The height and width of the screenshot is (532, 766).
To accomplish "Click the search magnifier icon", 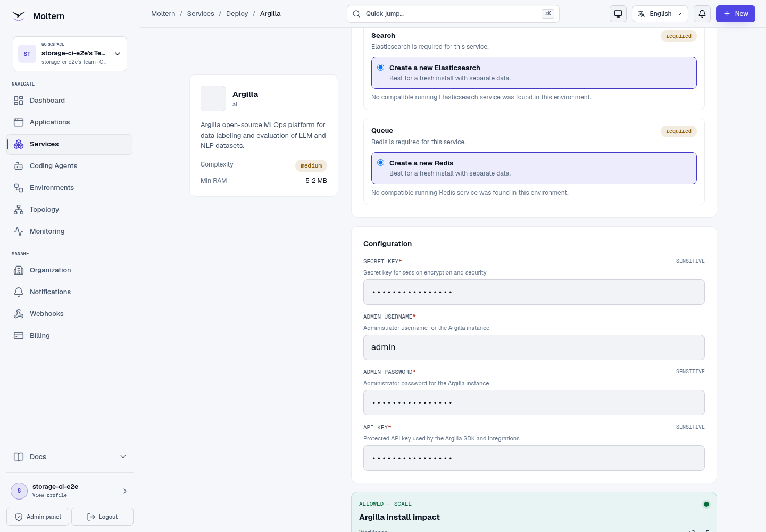I will [x=356, y=14].
